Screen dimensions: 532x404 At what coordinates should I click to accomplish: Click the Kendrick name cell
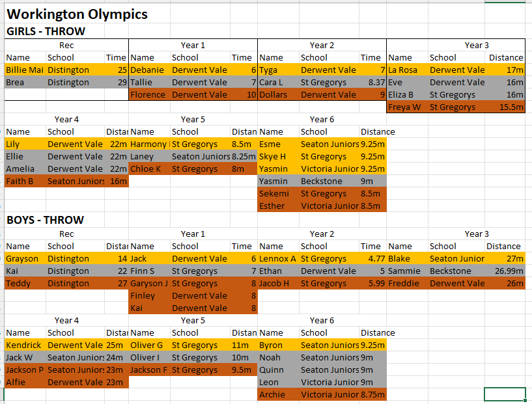click(23, 345)
